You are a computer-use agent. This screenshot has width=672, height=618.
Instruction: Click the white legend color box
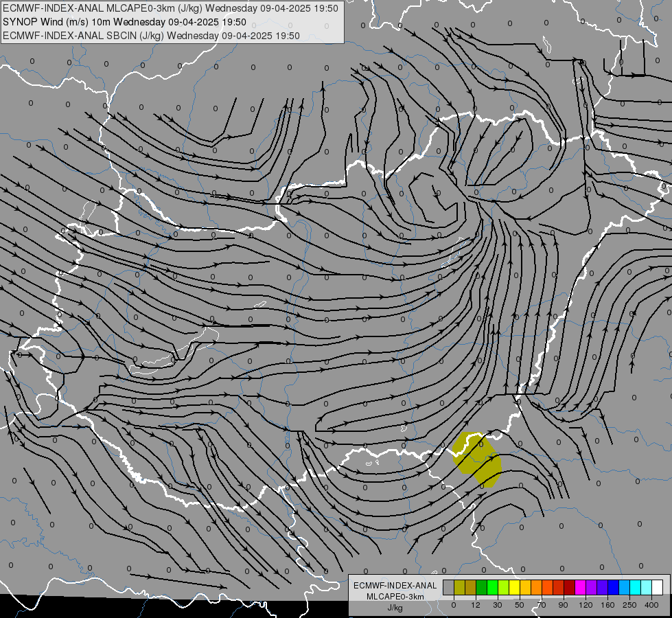click(x=658, y=587)
